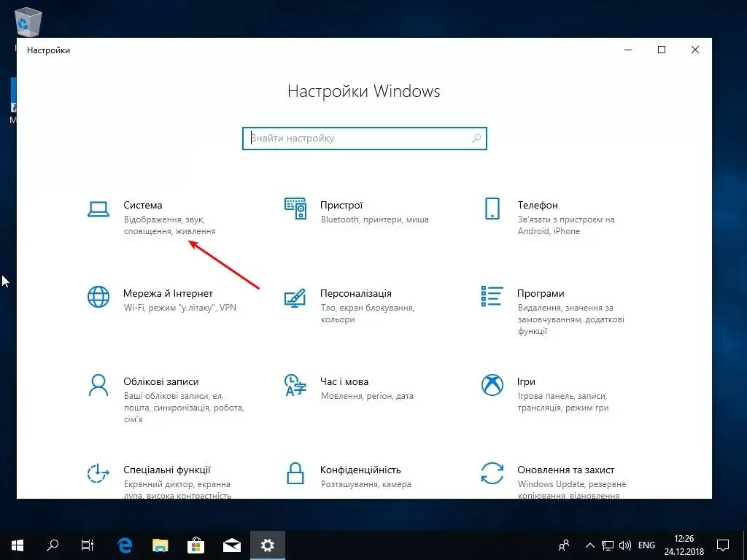Open the Персоналізація settings title
The height and width of the screenshot is (560, 747).
[356, 293]
